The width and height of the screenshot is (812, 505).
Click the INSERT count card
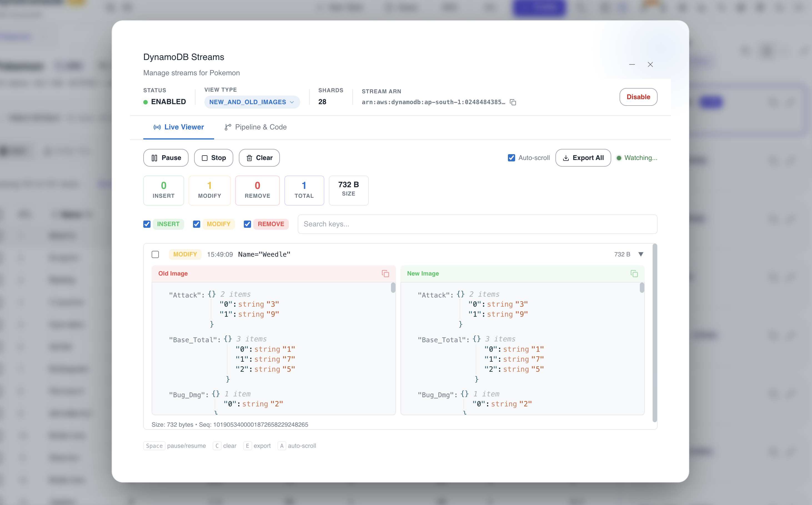tap(164, 190)
